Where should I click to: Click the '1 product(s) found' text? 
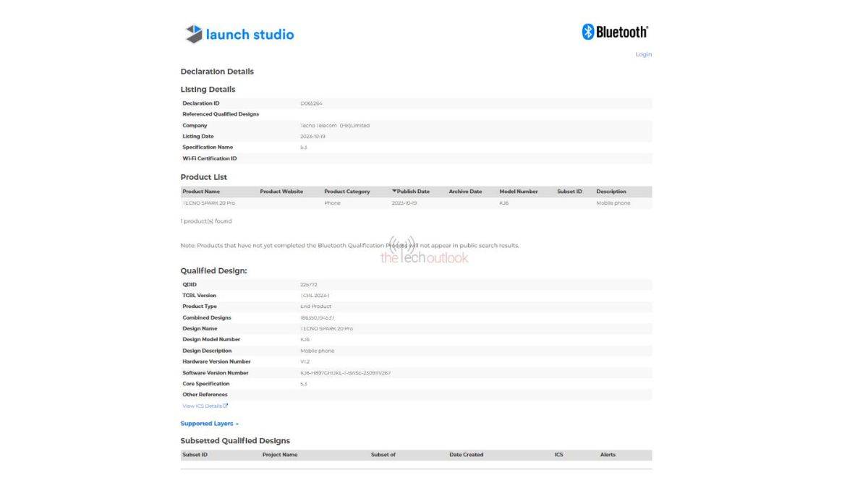[206, 221]
